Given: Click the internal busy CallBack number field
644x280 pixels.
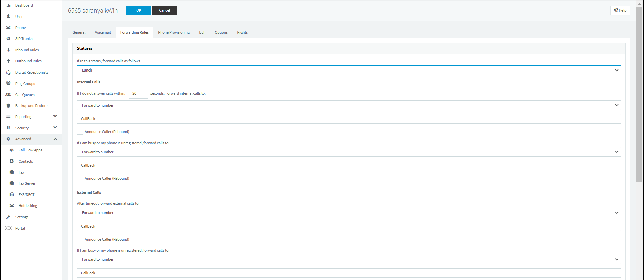Looking at the screenshot, I should 349,165.
